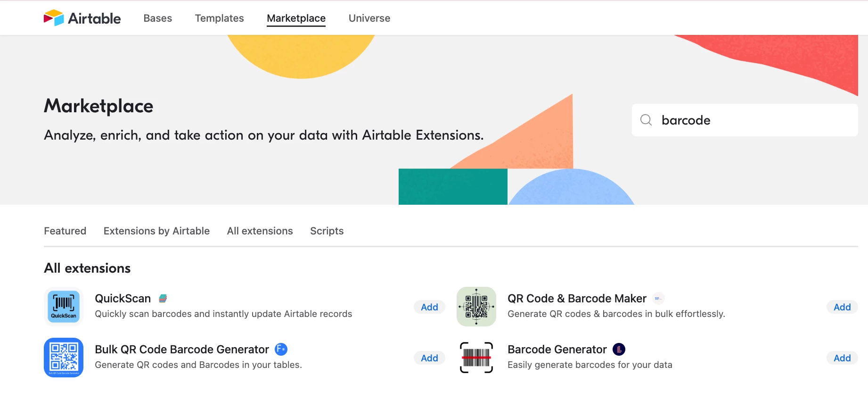Open the Barcode Generator extension icon
Screen dimensions: 868x417
click(x=476, y=358)
